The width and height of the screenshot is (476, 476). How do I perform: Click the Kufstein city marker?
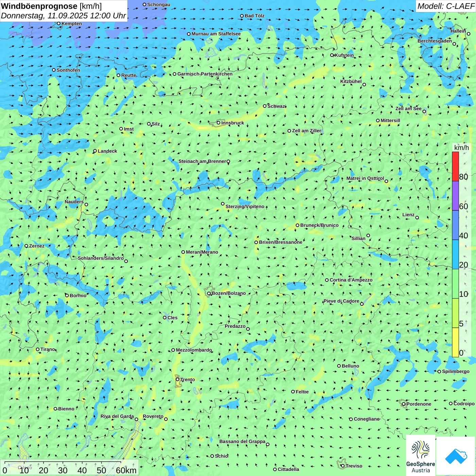(332, 55)
